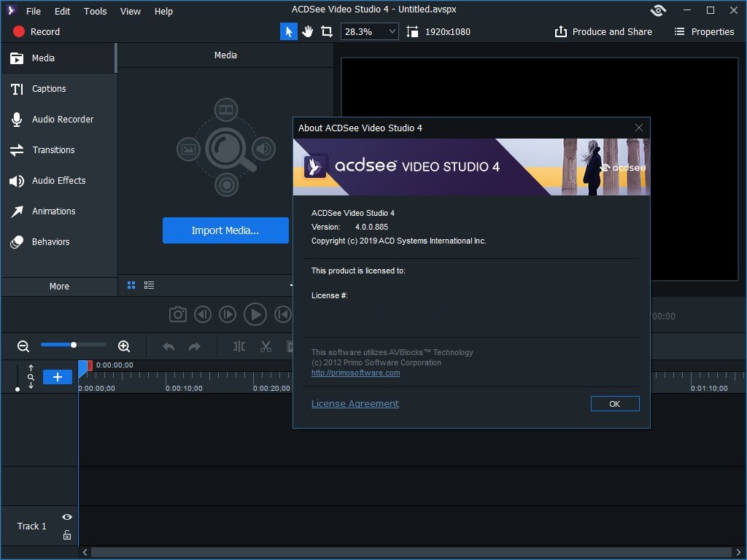Click the track height fit icon
747x560 pixels.
pos(31,377)
